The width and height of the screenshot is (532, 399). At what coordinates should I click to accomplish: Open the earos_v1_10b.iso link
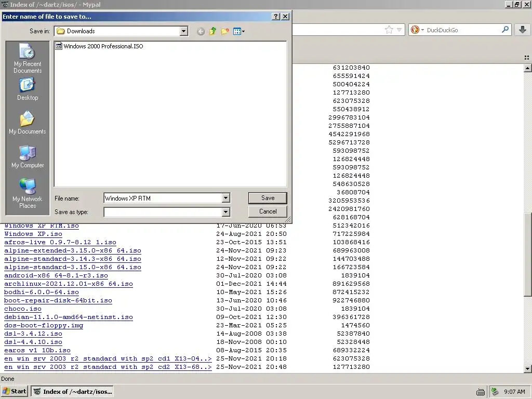(37, 351)
